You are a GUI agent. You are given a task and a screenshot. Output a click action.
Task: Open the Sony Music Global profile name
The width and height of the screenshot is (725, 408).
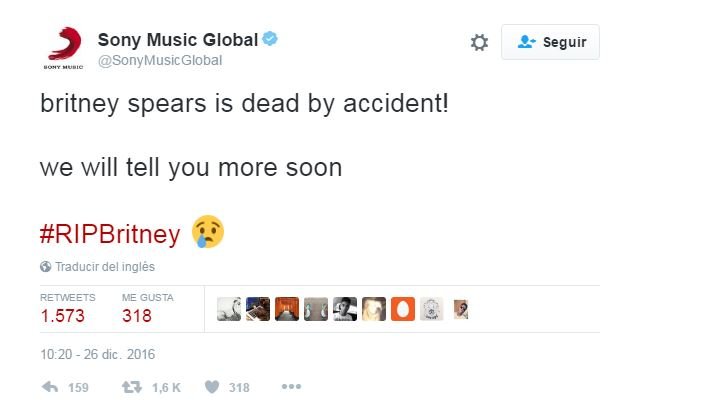(x=178, y=40)
